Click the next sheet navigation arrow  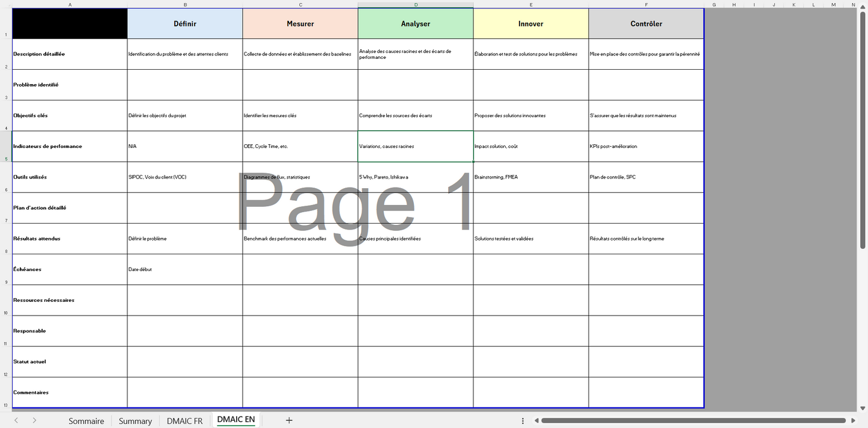pyautogui.click(x=34, y=420)
